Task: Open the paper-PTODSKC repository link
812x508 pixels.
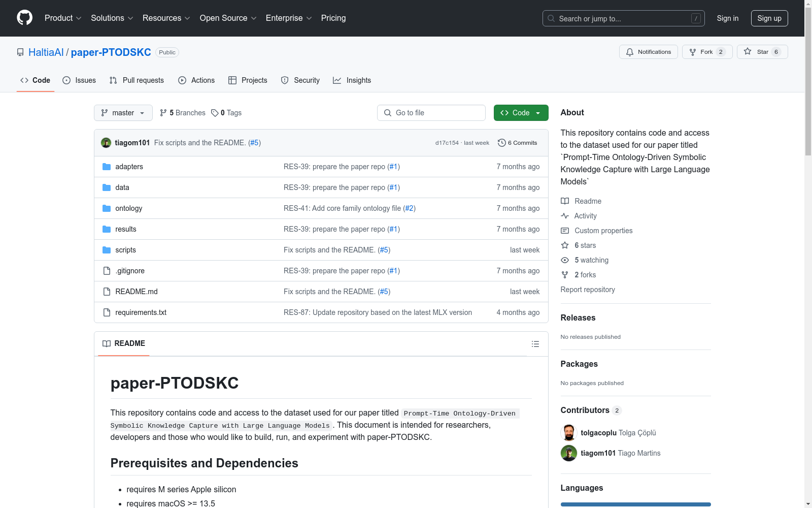Action: [x=111, y=52]
